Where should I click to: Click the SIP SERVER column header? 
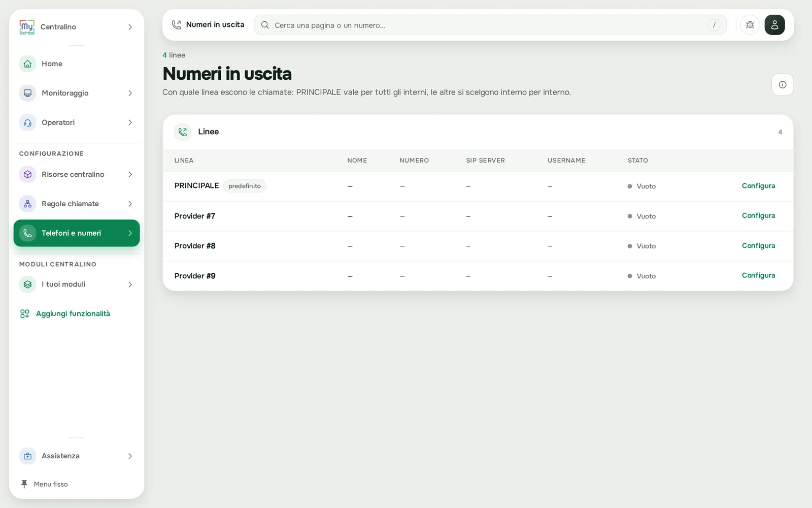(486, 161)
